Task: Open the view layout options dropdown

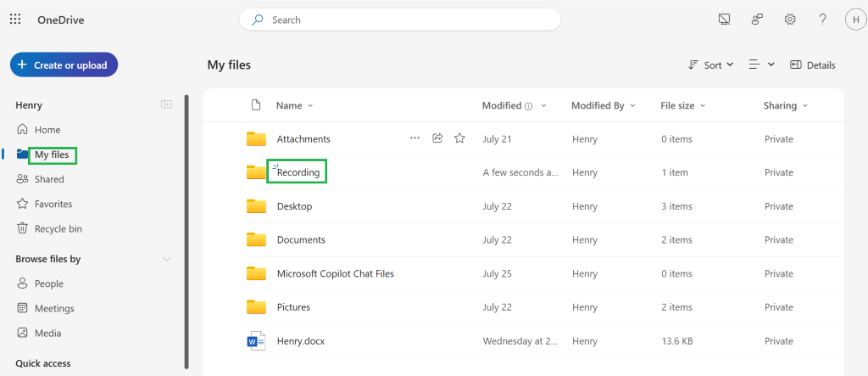Action: point(762,65)
